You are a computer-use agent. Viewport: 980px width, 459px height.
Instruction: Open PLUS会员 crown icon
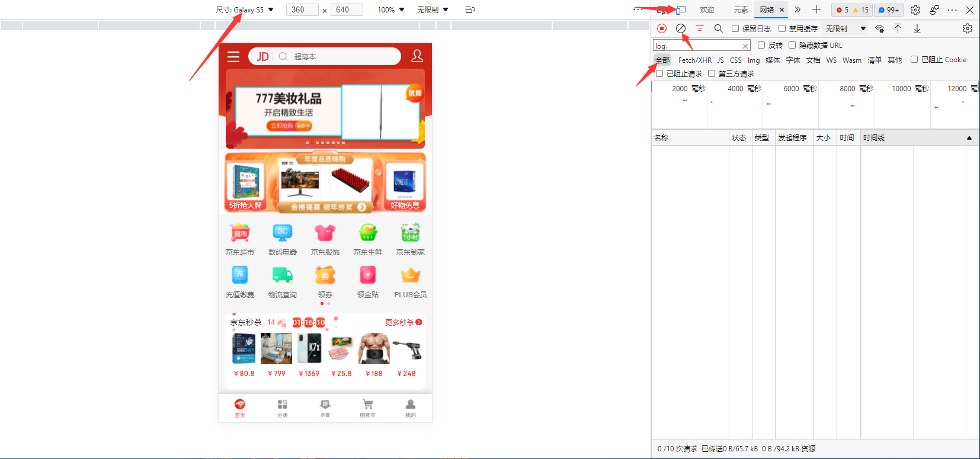tap(411, 275)
